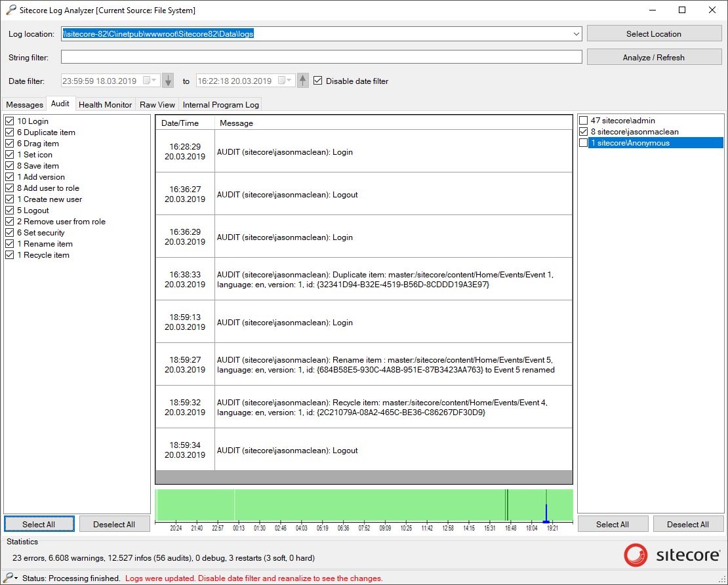Click Deselect All under the users list
Image resolution: width=728 pixels, height=585 pixels.
688,524
